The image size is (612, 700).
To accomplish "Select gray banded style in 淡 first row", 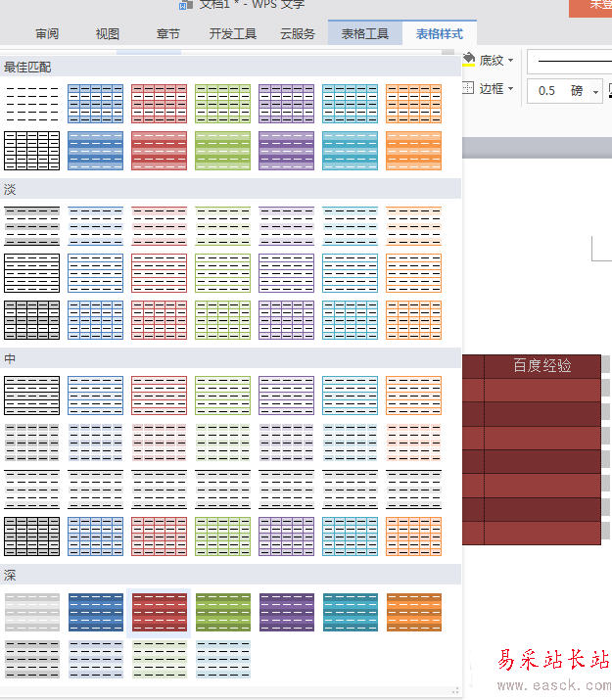I will (31, 226).
